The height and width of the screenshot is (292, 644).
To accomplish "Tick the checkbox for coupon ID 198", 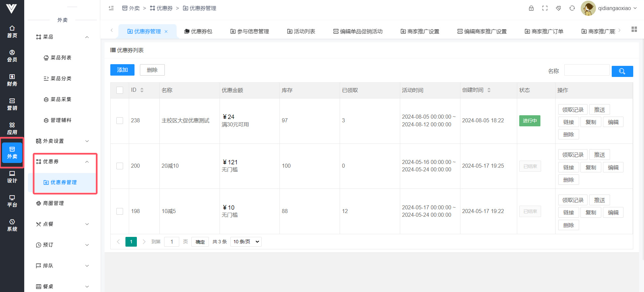I will 120,211.
